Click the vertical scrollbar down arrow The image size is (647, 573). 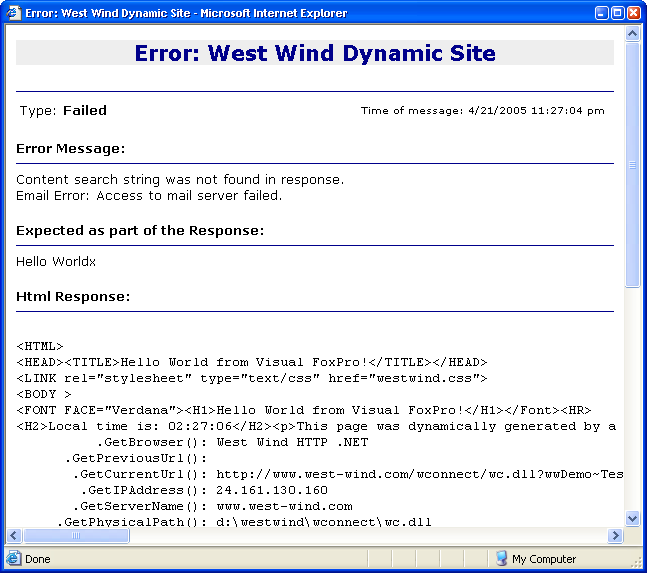click(632, 518)
